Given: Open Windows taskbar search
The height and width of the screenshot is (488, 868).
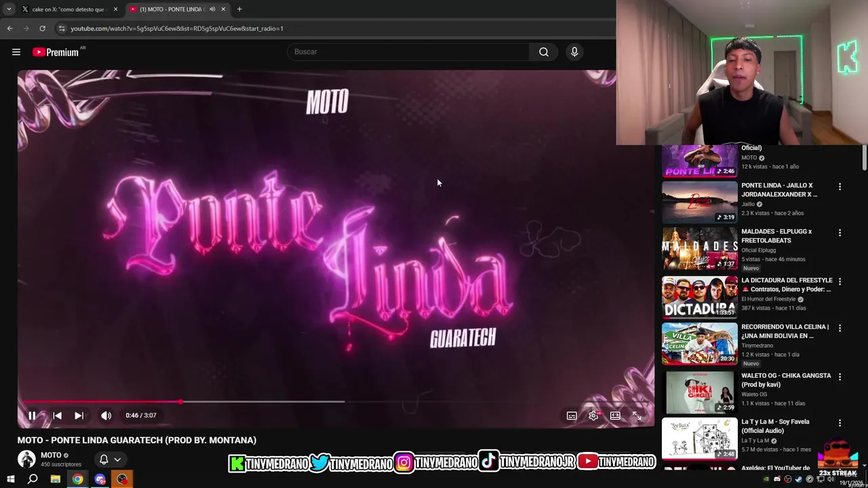Looking at the screenshot, I should coord(33,480).
